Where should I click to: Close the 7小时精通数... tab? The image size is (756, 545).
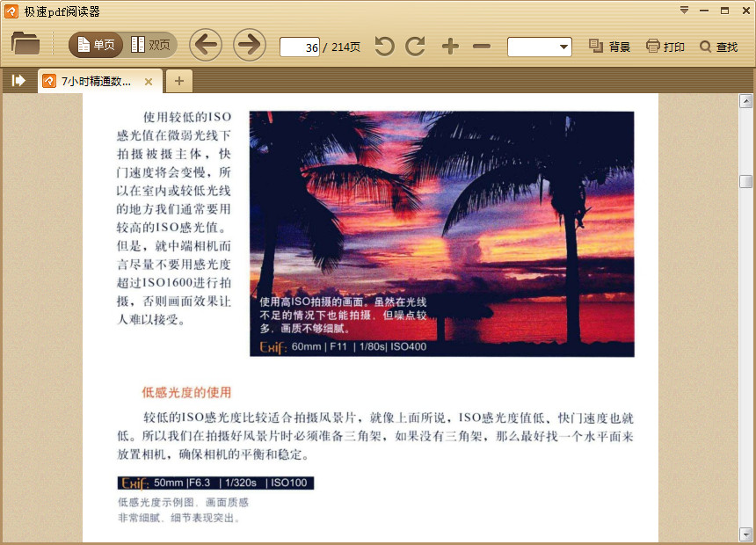point(149,82)
